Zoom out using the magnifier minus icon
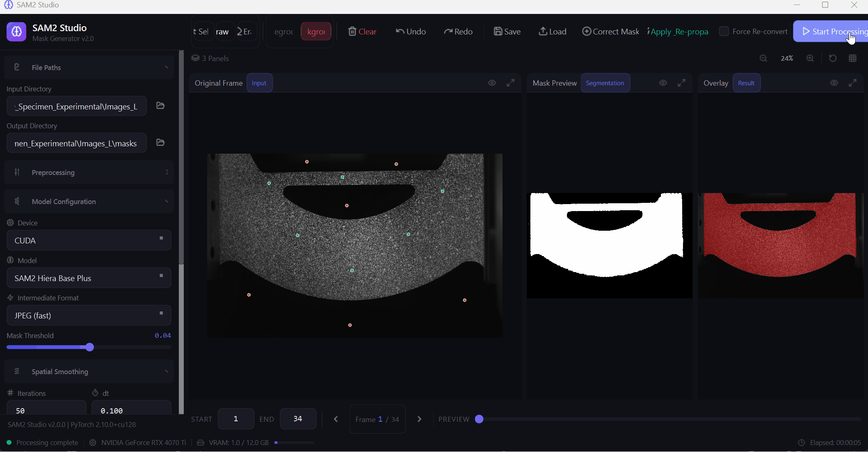This screenshot has height=452, width=868. (763, 58)
